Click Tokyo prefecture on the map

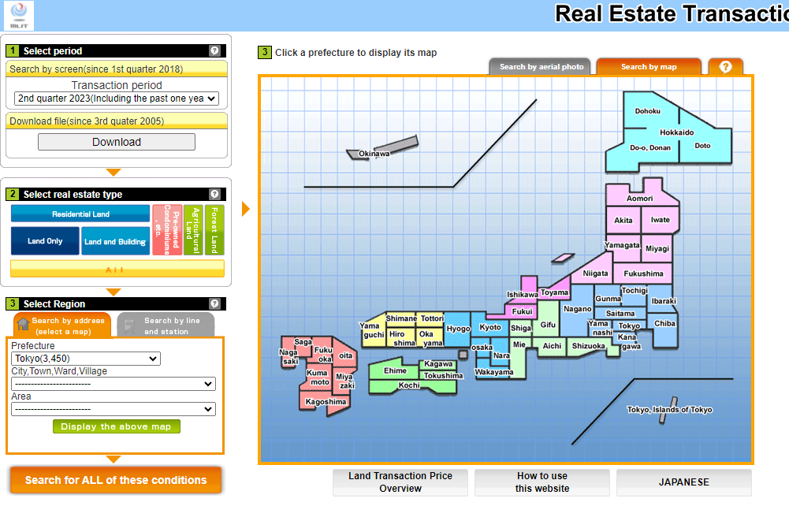tap(630, 326)
